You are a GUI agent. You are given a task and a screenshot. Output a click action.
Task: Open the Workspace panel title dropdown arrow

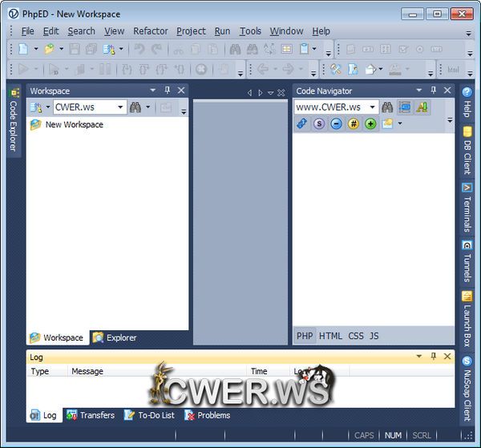(x=153, y=91)
